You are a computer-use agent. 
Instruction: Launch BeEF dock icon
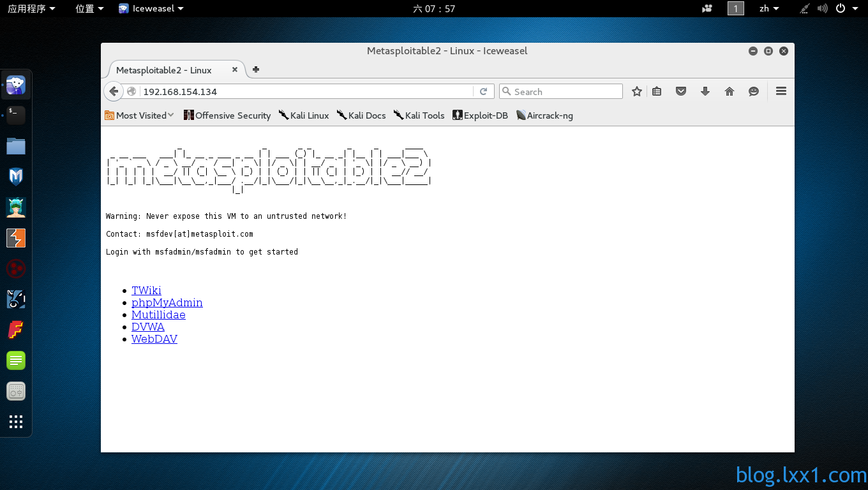tap(16, 299)
